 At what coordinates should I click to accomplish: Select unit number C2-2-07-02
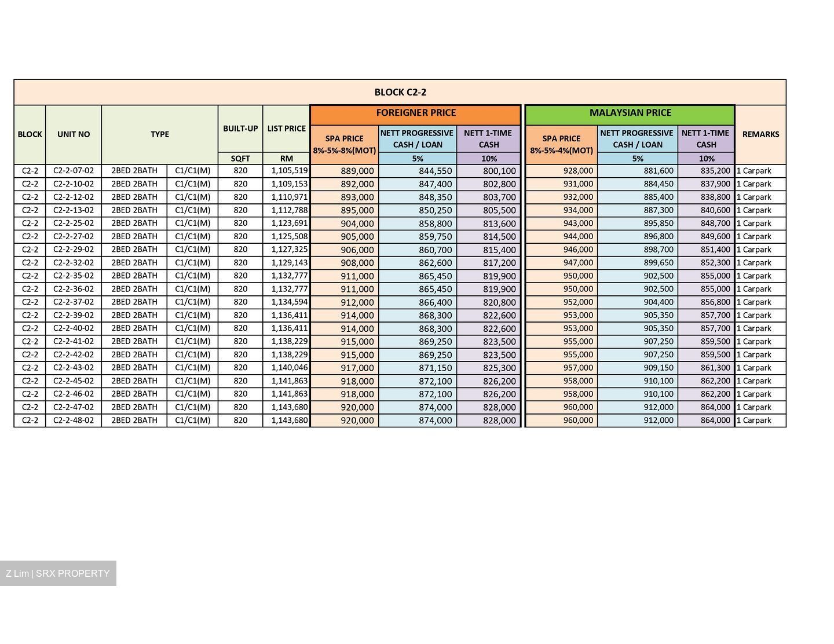pos(74,171)
